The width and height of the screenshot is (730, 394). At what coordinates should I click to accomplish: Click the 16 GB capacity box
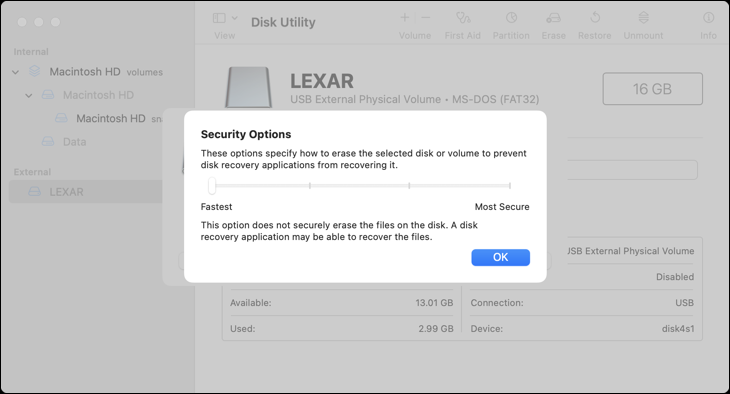tap(652, 88)
